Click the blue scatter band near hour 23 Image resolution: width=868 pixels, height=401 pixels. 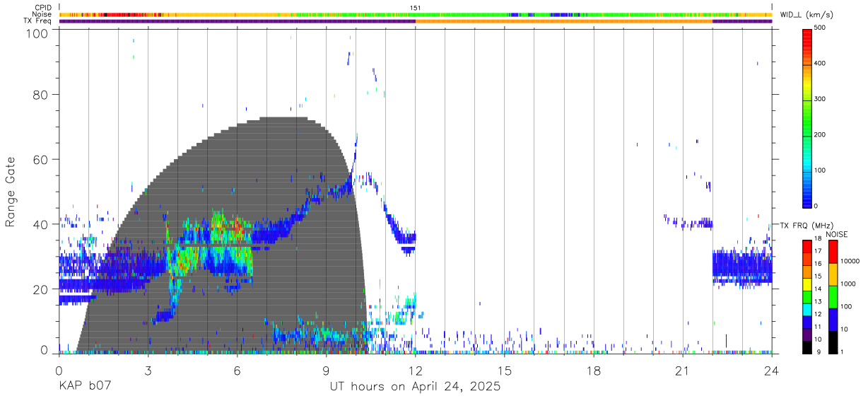[742, 267]
